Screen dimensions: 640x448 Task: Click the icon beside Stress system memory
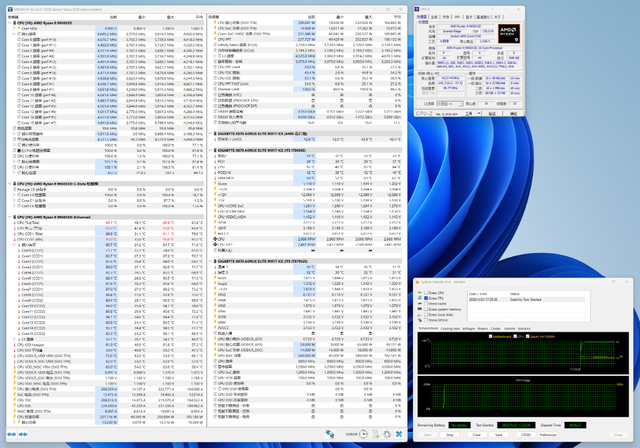coord(420,309)
